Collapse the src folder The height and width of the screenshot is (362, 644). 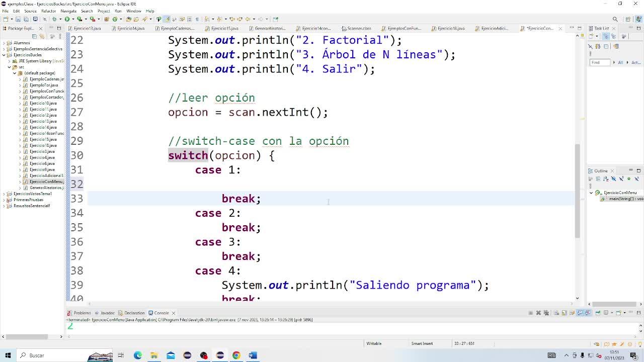pyautogui.click(x=10, y=67)
